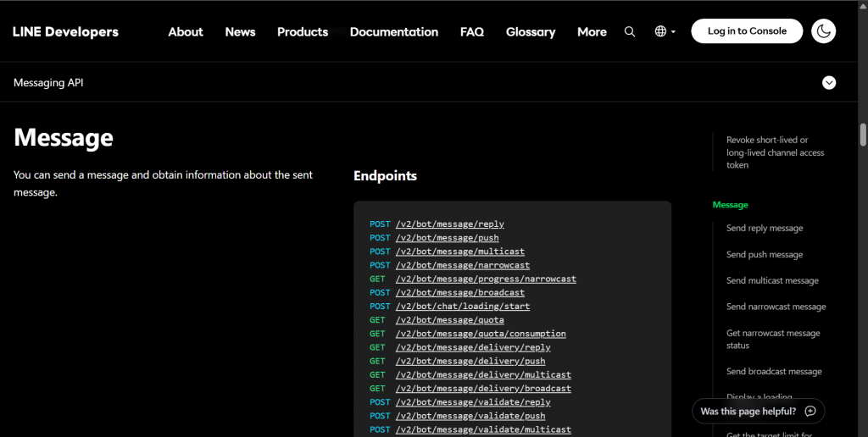
Task: Open /v2/bot/message/delivery/reply endpoint link
Action: click(473, 347)
